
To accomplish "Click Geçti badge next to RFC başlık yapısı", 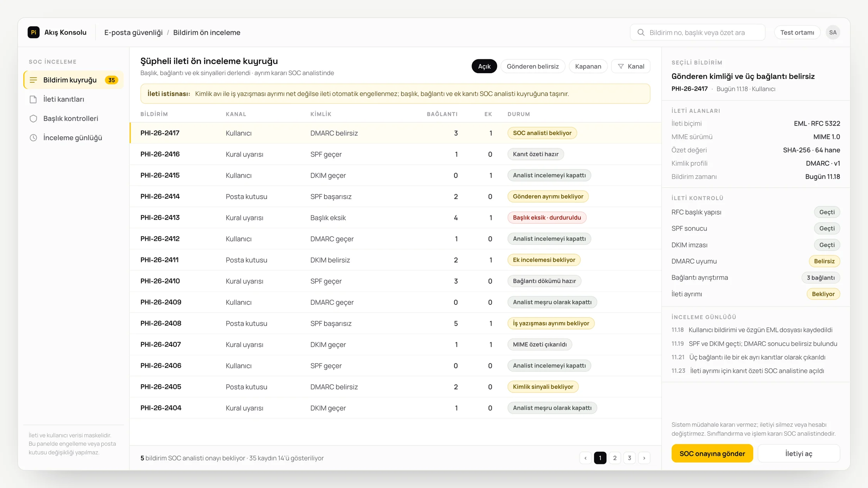I will pyautogui.click(x=827, y=212).
